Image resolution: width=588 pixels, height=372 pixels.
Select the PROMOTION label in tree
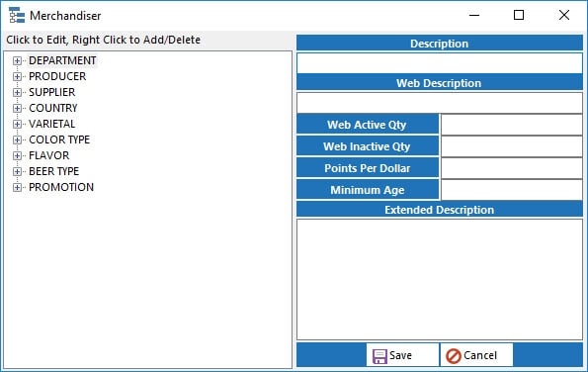[x=61, y=187]
